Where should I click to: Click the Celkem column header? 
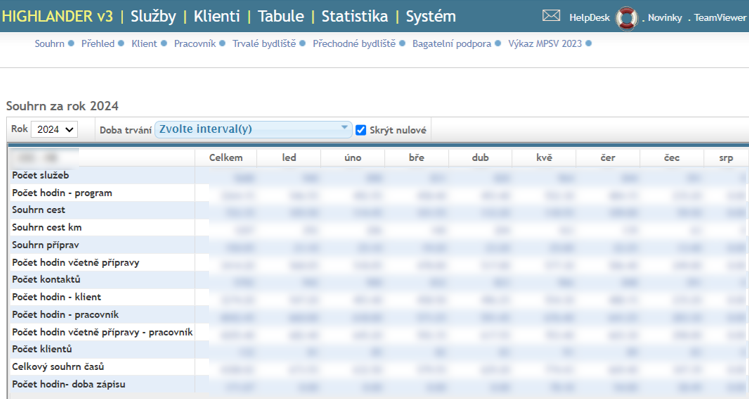226,158
